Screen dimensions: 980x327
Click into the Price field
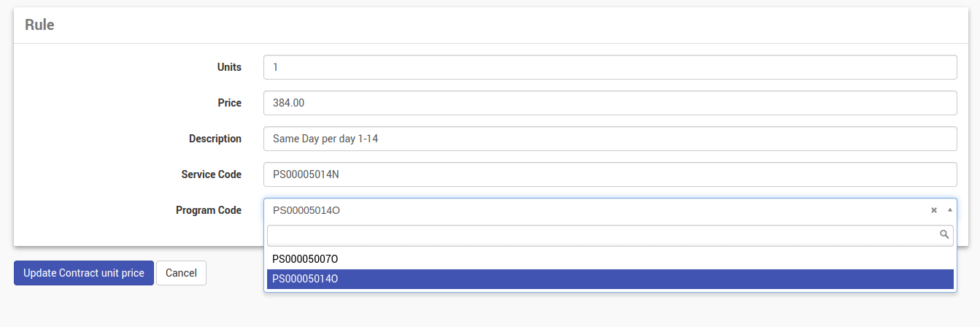(x=610, y=103)
